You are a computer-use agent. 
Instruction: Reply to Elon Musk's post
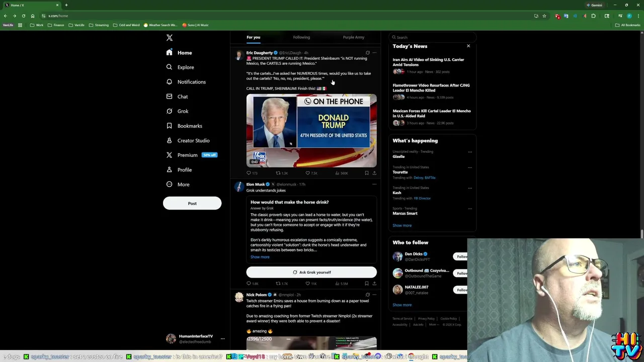252,284
